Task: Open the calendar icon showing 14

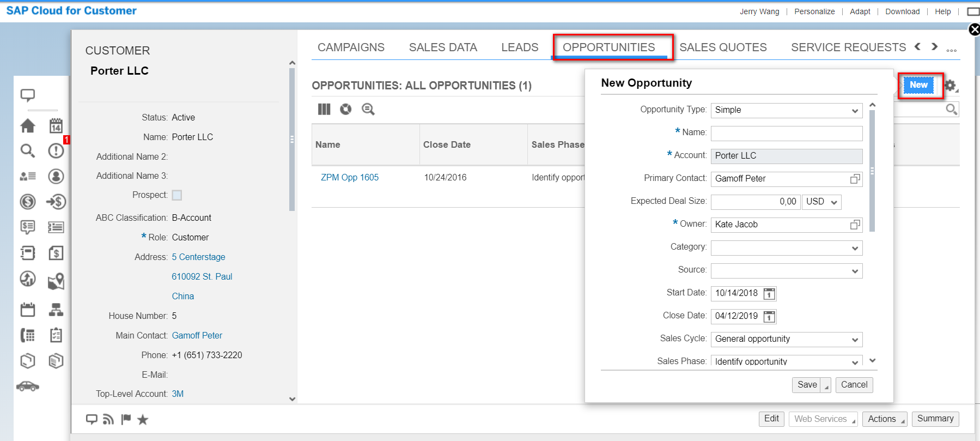Action: 56,126
